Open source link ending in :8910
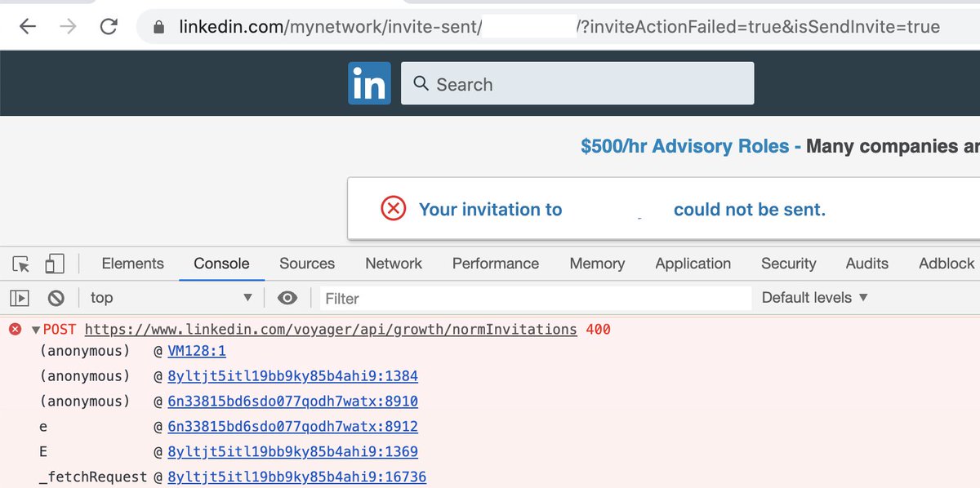The width and height of the screenshot is (980, 488). pyautogui.click(x=292, y=401)
